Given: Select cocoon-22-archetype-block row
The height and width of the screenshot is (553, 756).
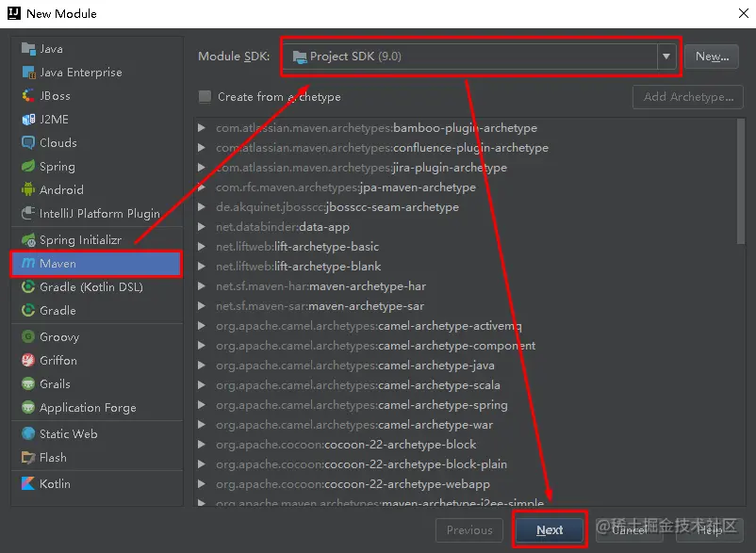Looking at the screenshot, I should (x=346, y=444).
